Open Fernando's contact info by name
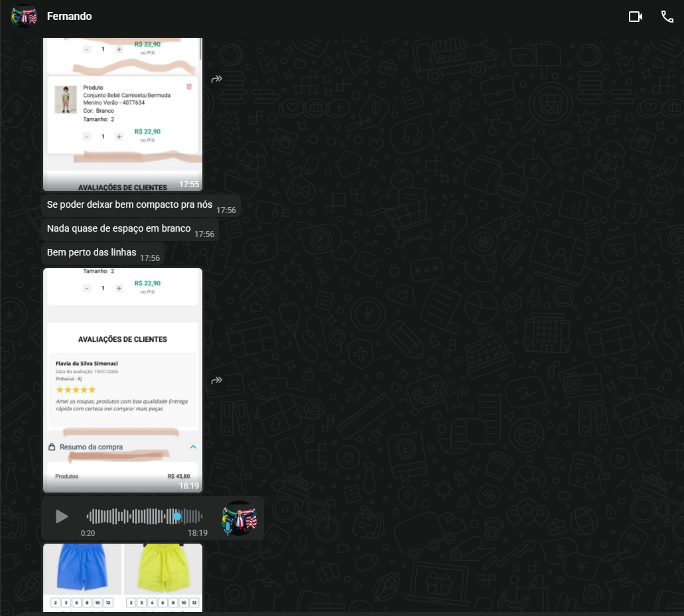684x616 pixels. click(x=70, y=16)
